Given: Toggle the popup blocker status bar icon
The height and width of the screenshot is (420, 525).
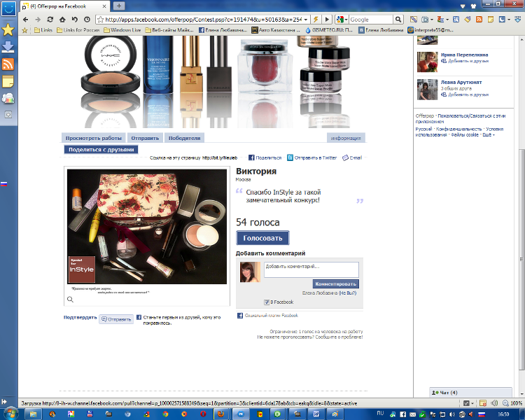Looking at the screenshot, I should click(x=483, y=403).
